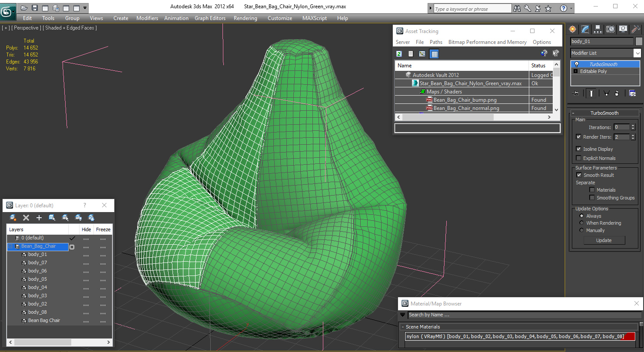Open the 3ds Max application menu logo
The height and width of the screenshot is (352, 644).
7,11
